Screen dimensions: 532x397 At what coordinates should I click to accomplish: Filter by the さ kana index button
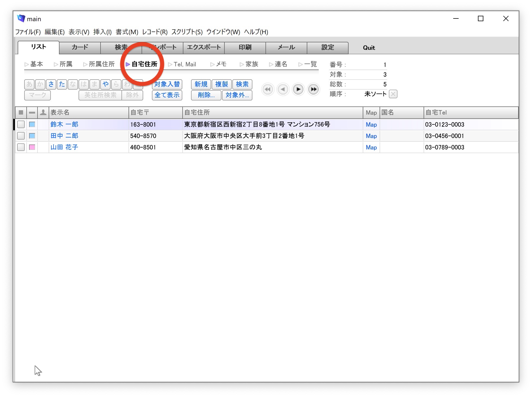[x=51, y=84]
